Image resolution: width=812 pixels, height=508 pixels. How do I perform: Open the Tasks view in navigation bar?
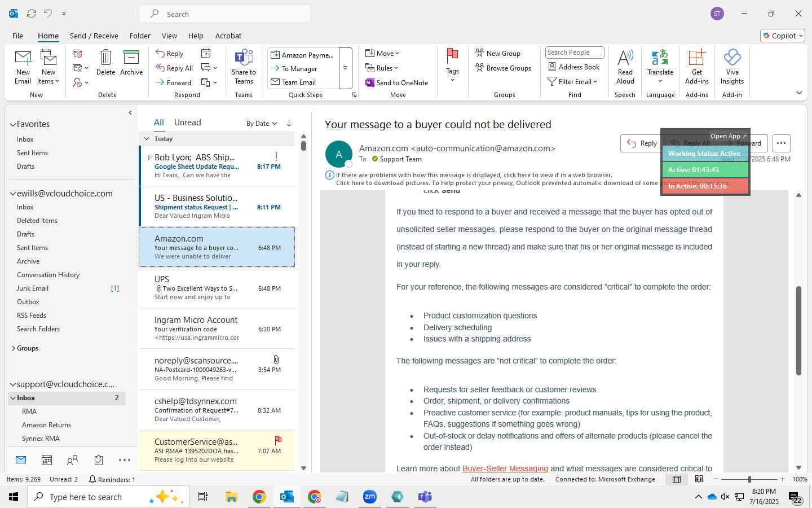click(99, 460)
